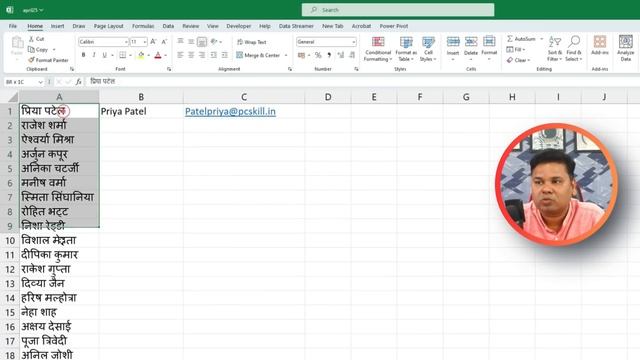Open Find & Select magnifier

click(573, 49)
